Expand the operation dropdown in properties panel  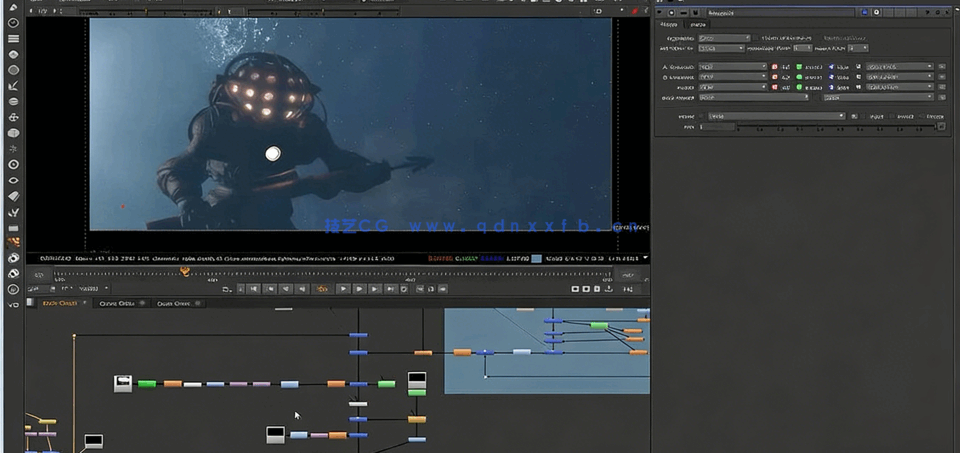722,38
